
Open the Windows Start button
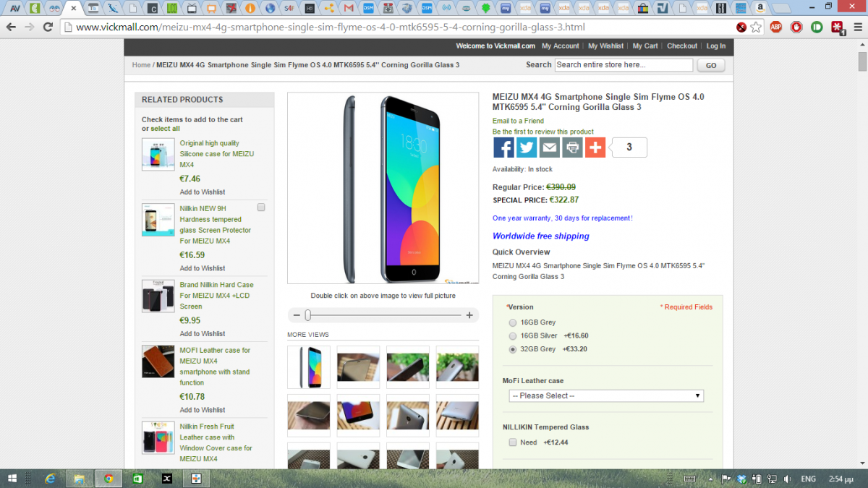(x=13, y=479)
